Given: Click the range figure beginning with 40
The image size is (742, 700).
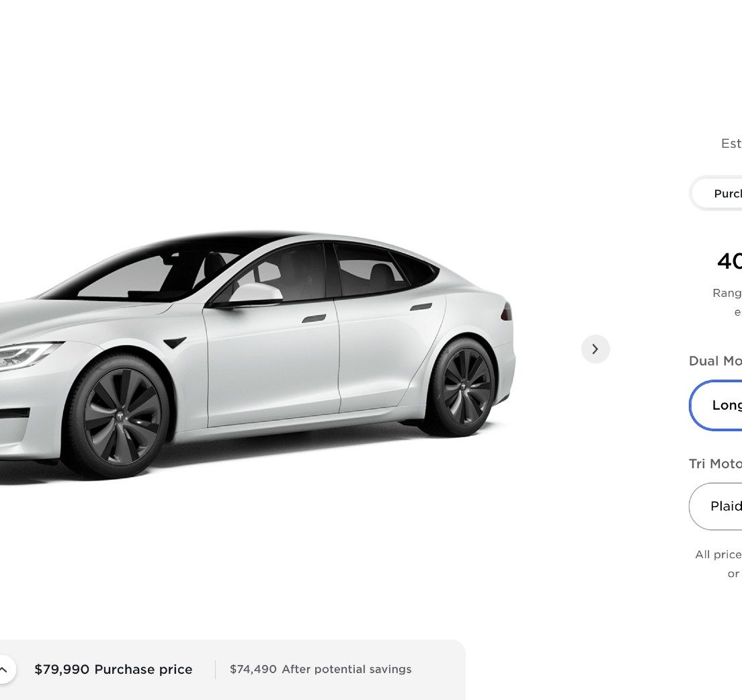Looking at the screenshot, I should coord(729,261).
